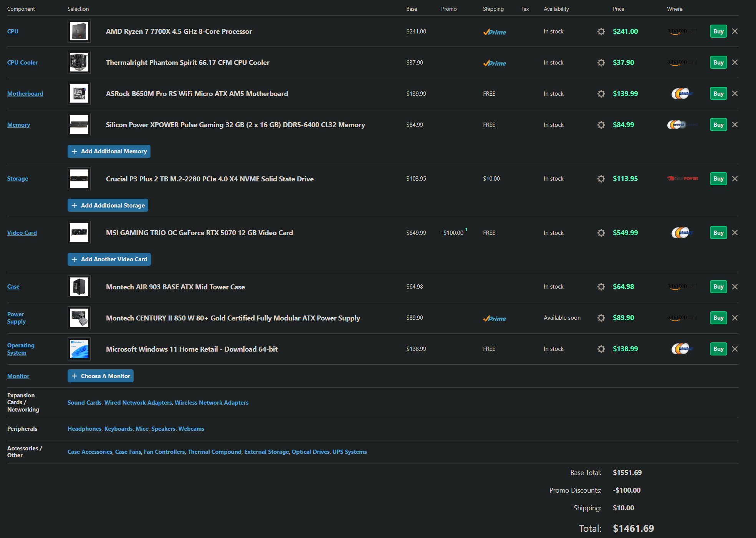Add Another Video Card
Image resolution: width=756 pixels, height=538 pixels.
[109, 259]
